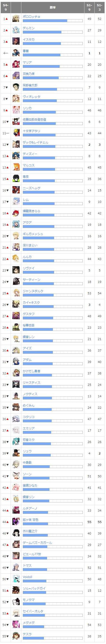
Task: Click the モノクマ character avatar
Action: [16, 602]
